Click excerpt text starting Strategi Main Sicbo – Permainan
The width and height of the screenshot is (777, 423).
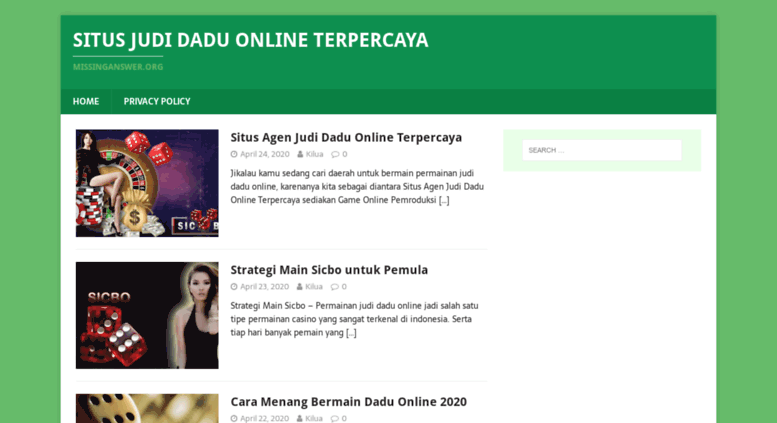(354, 319)
